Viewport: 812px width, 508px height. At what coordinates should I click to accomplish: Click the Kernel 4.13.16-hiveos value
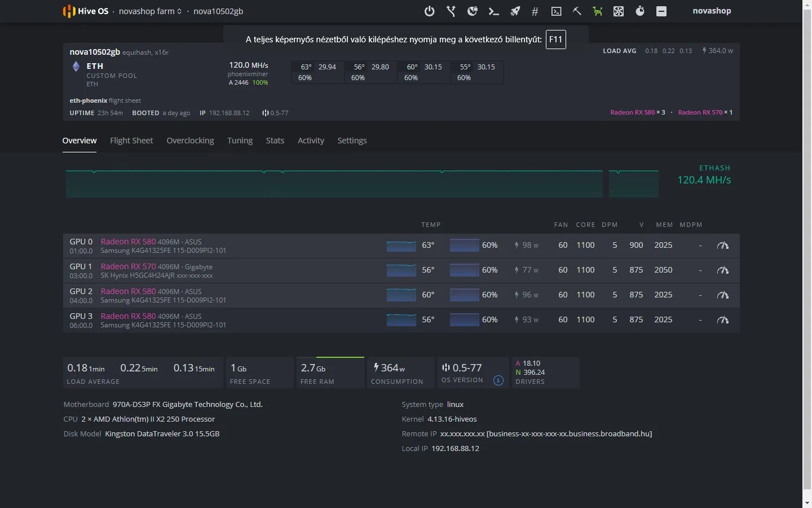452,419
